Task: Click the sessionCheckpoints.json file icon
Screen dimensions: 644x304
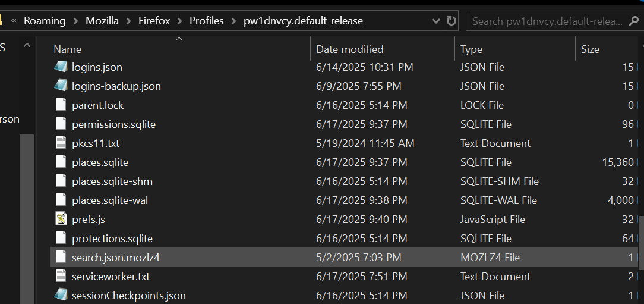Action: (61, 295)
